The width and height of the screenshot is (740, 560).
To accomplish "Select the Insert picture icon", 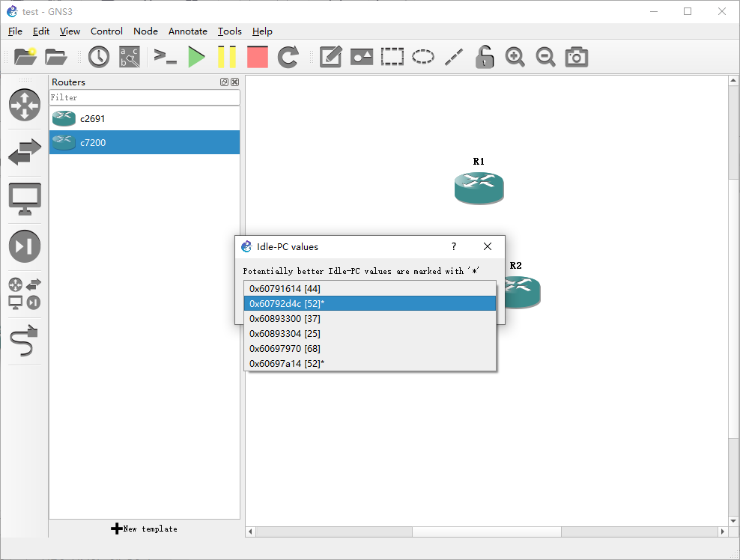I will click(362, 57).
